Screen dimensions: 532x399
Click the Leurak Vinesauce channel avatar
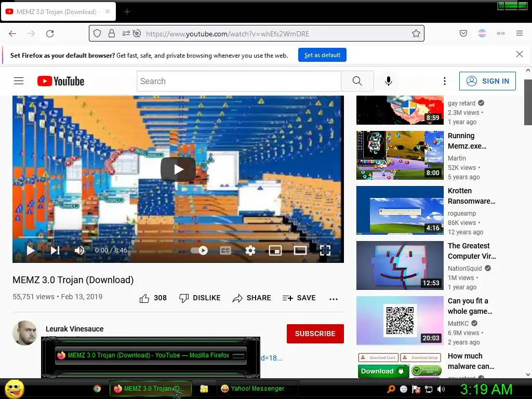(x=25, y=333)
